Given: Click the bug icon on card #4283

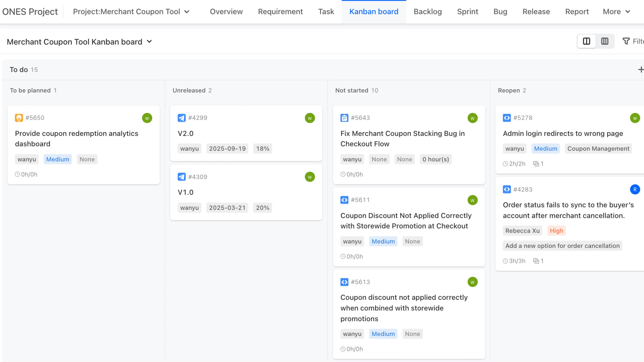Looking at the screenshot, I should point(507,189).
